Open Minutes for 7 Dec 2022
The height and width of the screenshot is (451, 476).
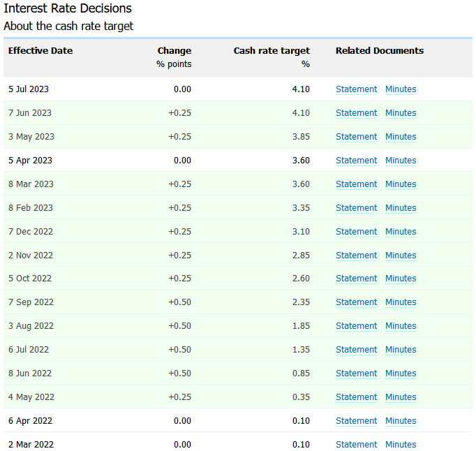[x=401, y=232]
